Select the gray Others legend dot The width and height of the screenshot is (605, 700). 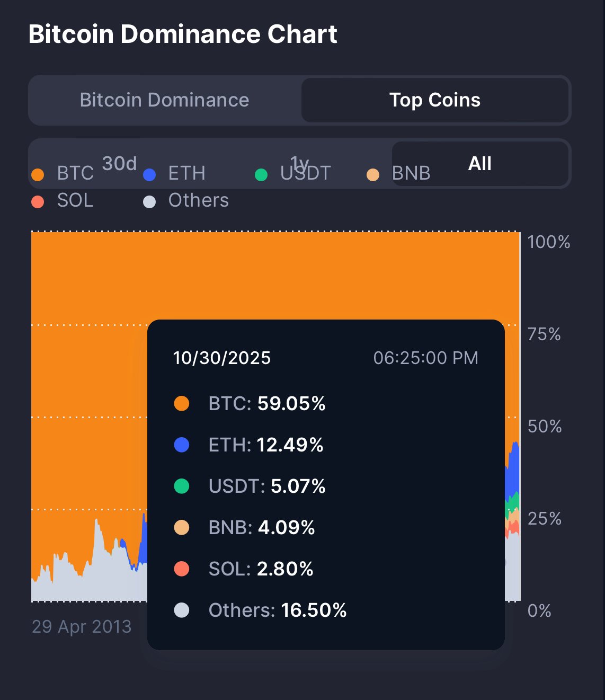coord(149,201)
